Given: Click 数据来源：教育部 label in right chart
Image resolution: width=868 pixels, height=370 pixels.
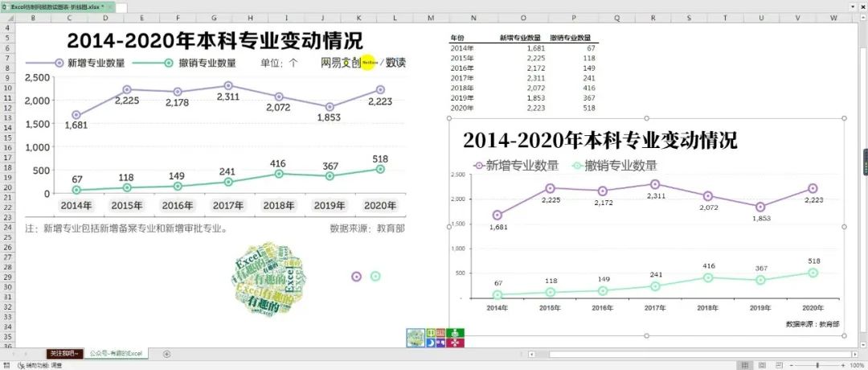Looking at the screenshot, I should pos(812,323).
